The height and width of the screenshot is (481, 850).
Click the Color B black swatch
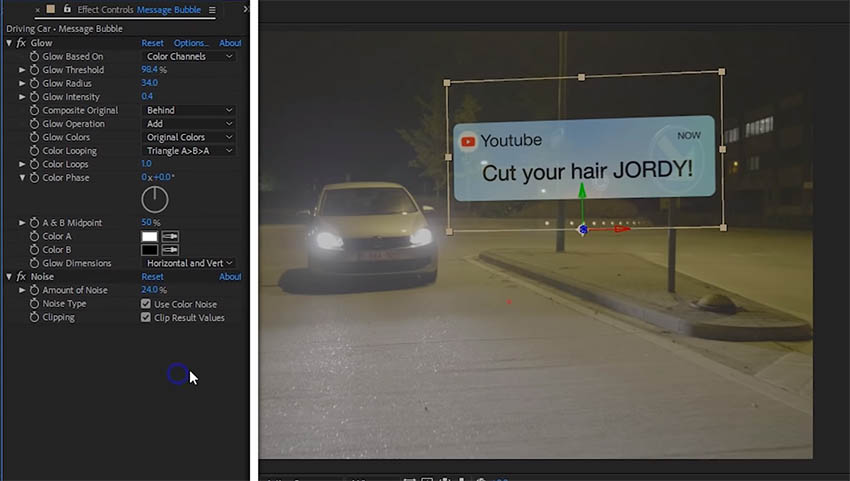pos(150,250)
